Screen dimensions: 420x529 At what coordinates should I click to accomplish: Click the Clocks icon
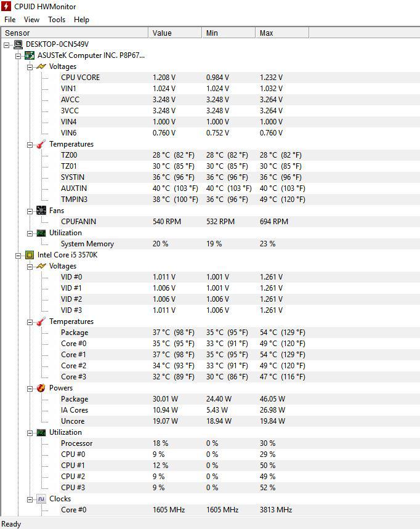pos(41,499)
